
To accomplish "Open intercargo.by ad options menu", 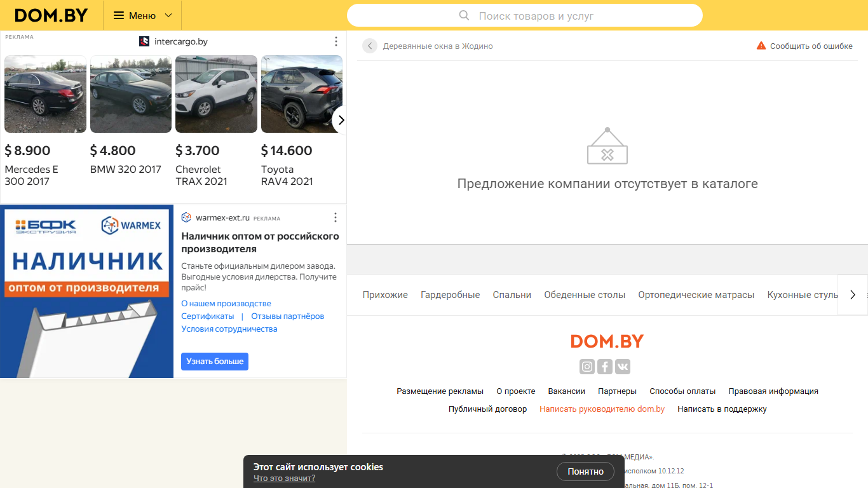I will (336, 41).
